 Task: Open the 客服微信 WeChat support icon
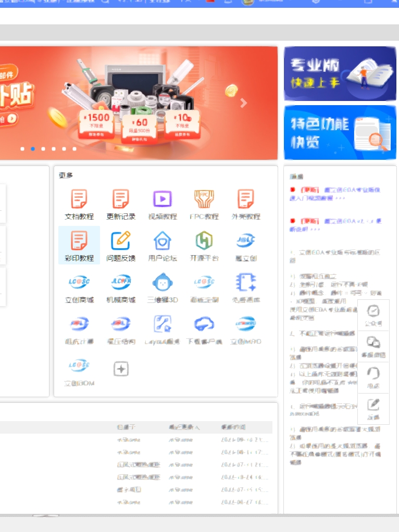point(373,342)
